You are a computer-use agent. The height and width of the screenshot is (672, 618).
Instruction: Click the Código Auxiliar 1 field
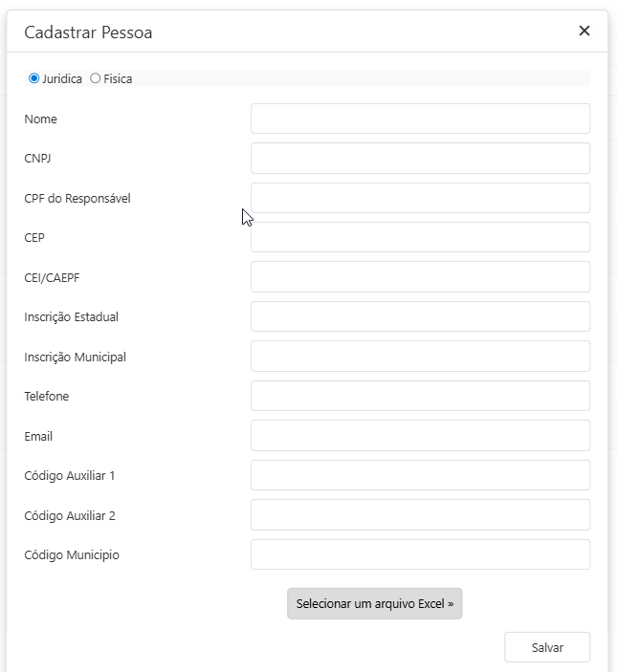(420, 475)
